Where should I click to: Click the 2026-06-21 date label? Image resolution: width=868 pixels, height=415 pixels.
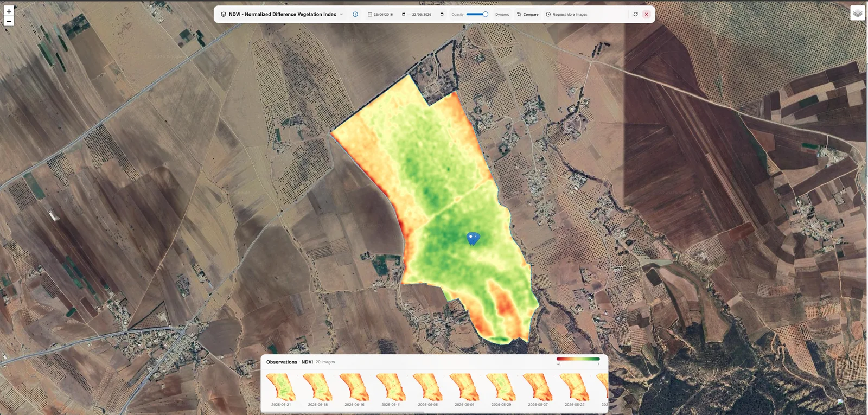pyautogui.click(x=281, y=405)
